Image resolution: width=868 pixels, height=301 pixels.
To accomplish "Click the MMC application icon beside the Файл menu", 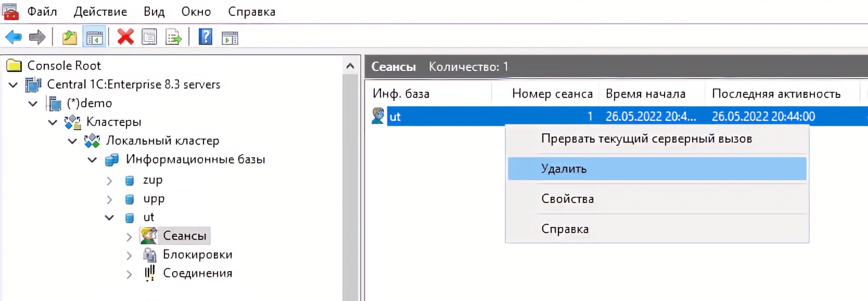I will 10,11.
